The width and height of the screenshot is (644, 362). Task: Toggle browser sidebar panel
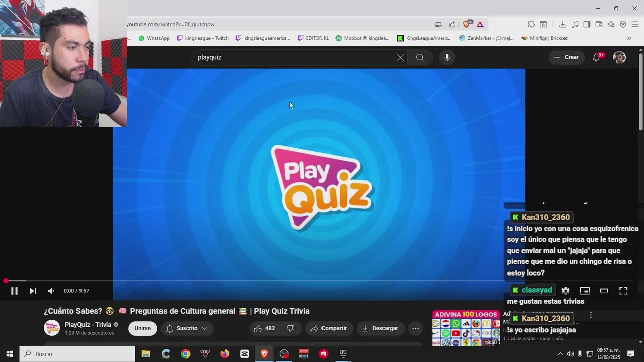(587, 24)
